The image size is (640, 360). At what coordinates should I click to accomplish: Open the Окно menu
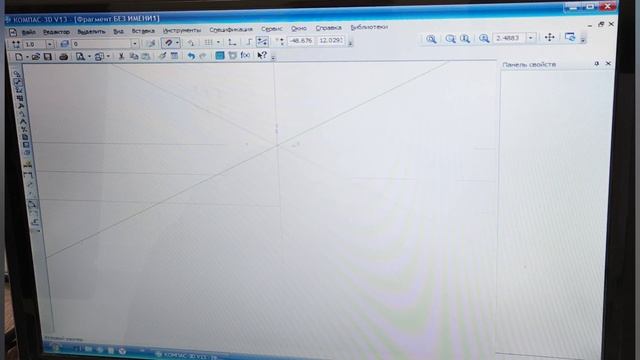[299, 28]
